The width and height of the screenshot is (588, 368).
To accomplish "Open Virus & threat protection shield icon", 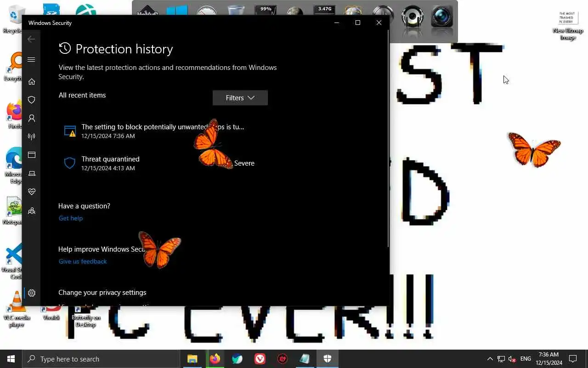I will tap(32, 100).
